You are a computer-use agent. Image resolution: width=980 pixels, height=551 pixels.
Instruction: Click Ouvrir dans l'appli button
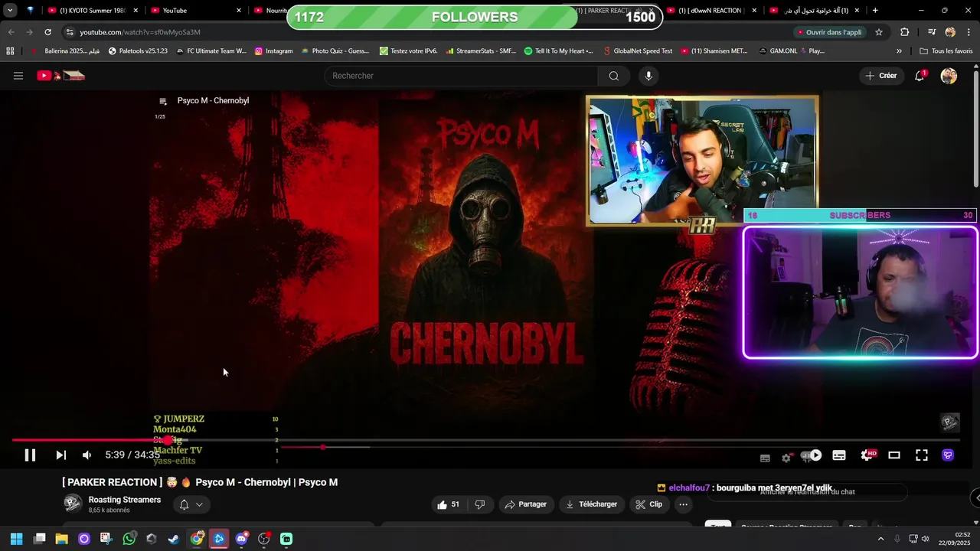[x=830, y=32]
